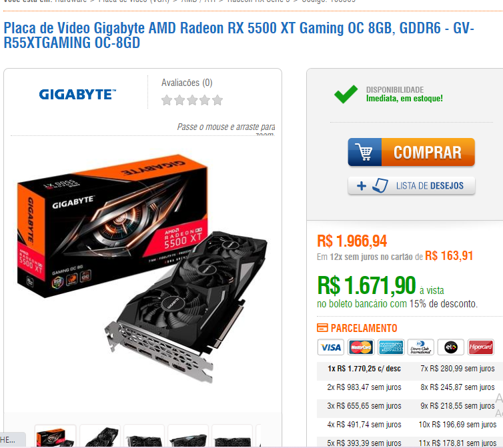The height and width of the screenshot is (448, 503).
Task: Click the Visa card icon
Action: pyautogui.click(x=330, y=347)
